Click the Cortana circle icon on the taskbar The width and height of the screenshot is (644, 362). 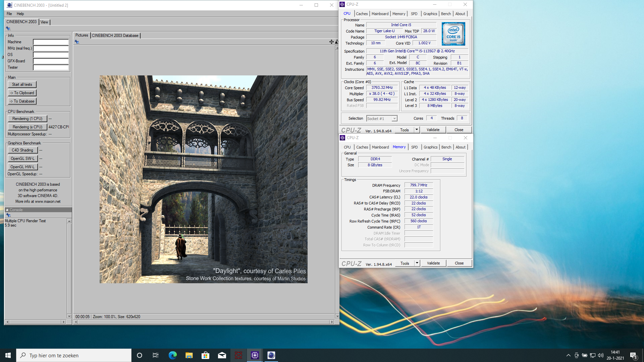coord(140,355)
